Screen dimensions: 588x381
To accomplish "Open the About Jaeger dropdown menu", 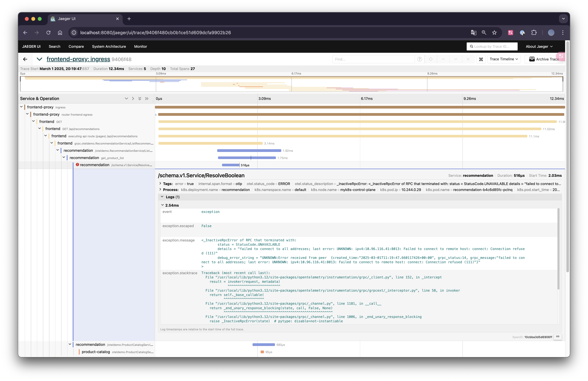I will coord(539,46).
